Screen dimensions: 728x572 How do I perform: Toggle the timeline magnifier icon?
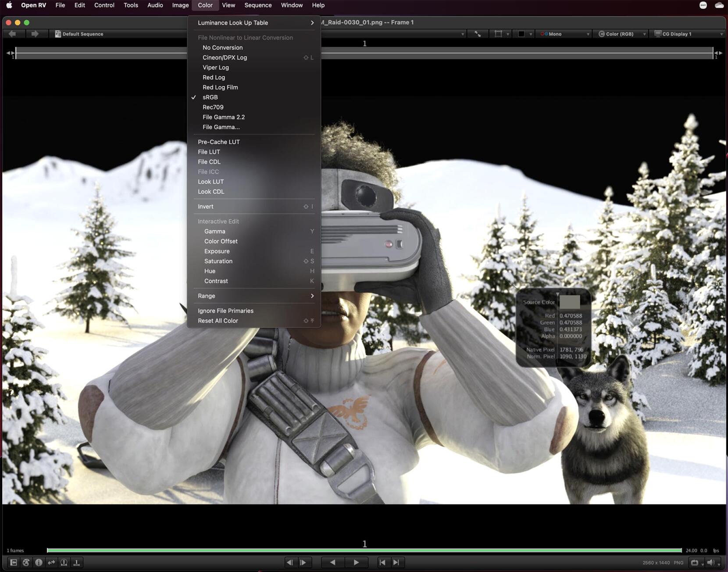[64, 562]
